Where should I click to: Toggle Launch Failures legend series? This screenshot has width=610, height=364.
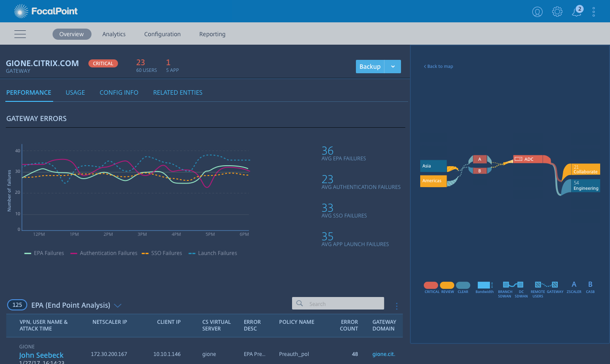coord(213,253)
